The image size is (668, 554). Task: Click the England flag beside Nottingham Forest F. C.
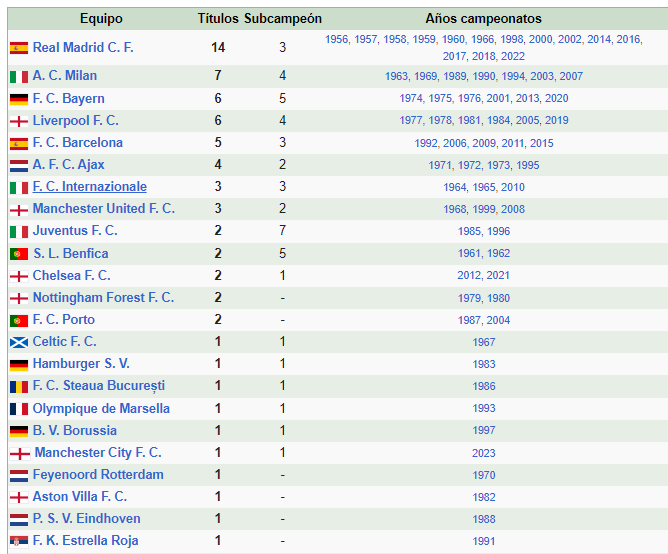[x=19, y=298]
